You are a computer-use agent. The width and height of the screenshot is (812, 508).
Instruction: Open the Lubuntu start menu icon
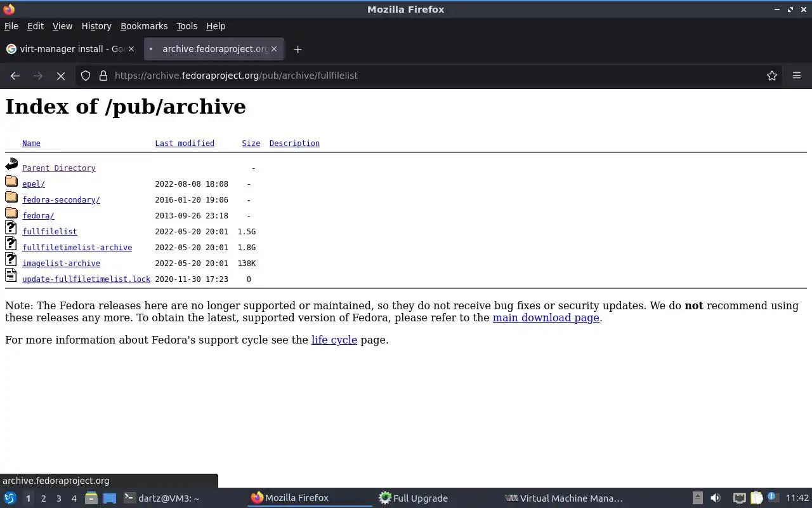point(10,498)
